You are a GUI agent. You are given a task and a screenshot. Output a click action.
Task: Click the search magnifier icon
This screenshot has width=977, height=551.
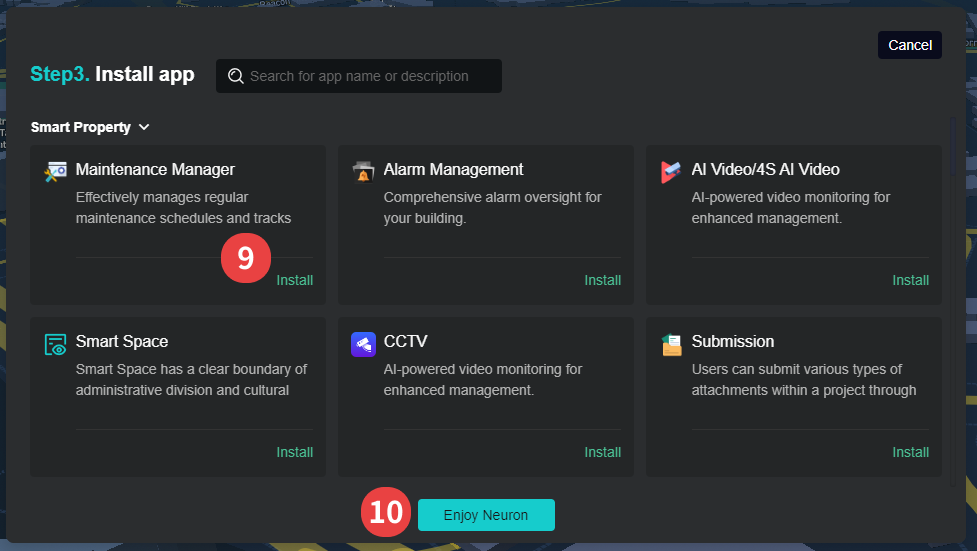coord(236,76)
